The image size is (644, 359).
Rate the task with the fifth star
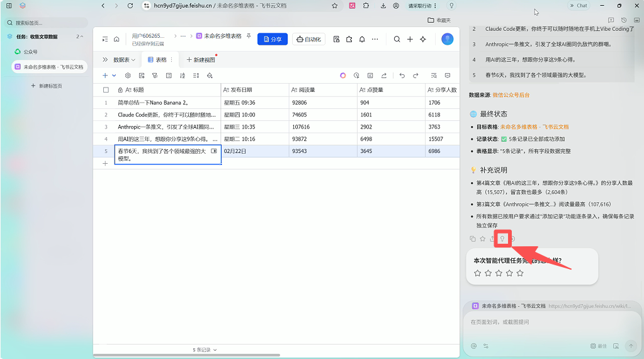(x=520, y=273)
